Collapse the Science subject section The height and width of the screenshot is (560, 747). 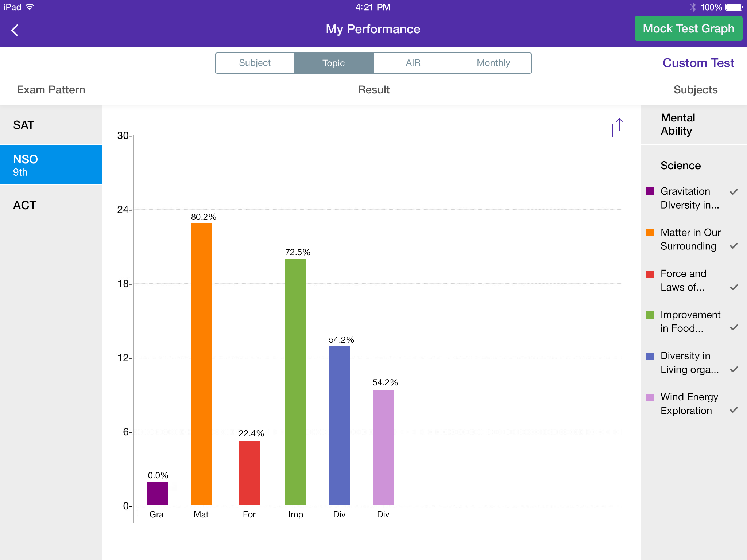(x=680, y=166)
